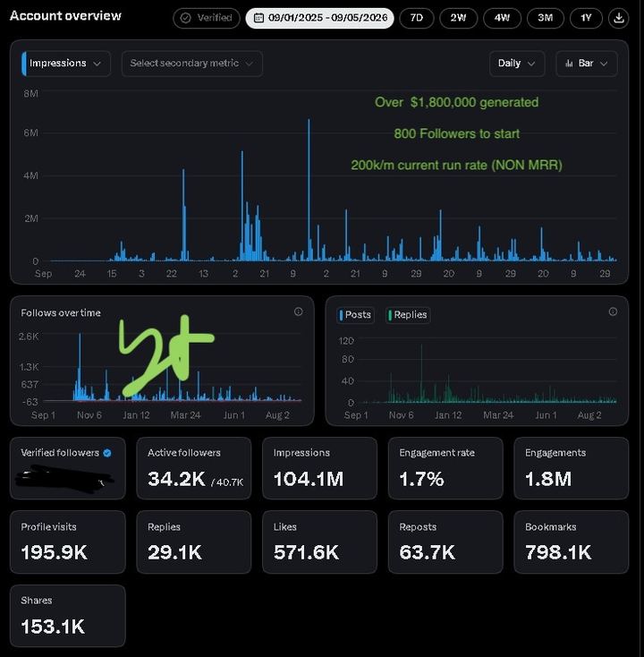This screenshot has height=657, width=644.
Task: Select the 3M time range
Action: pyautogui.click(x=546, y=18)
